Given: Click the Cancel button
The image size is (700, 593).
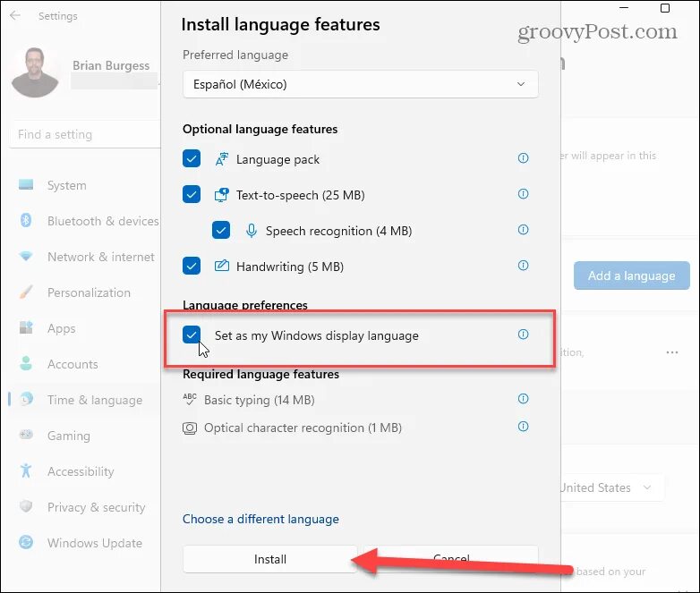Looking at the screenshot, I should click(x=451, y=559).
